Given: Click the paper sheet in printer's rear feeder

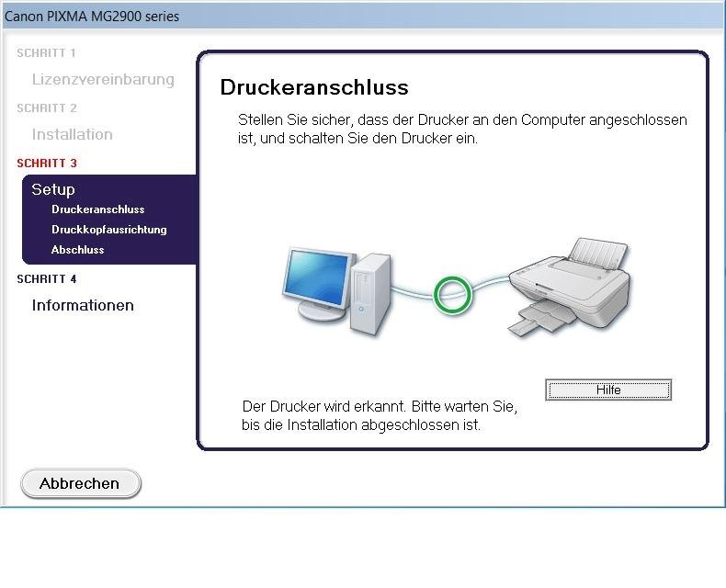Looking at the screenshot, I should pyautogui.click(x=597, y=253).
